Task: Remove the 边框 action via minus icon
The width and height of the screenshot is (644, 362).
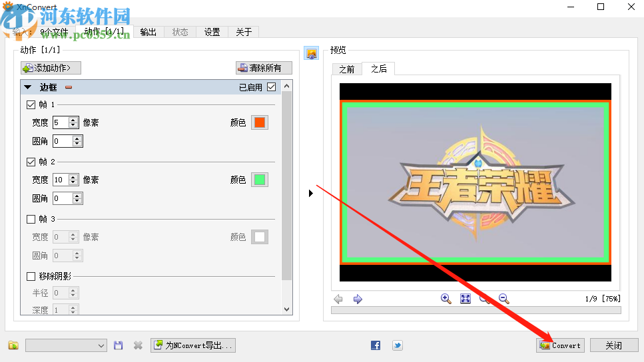Action: [69, 87]
